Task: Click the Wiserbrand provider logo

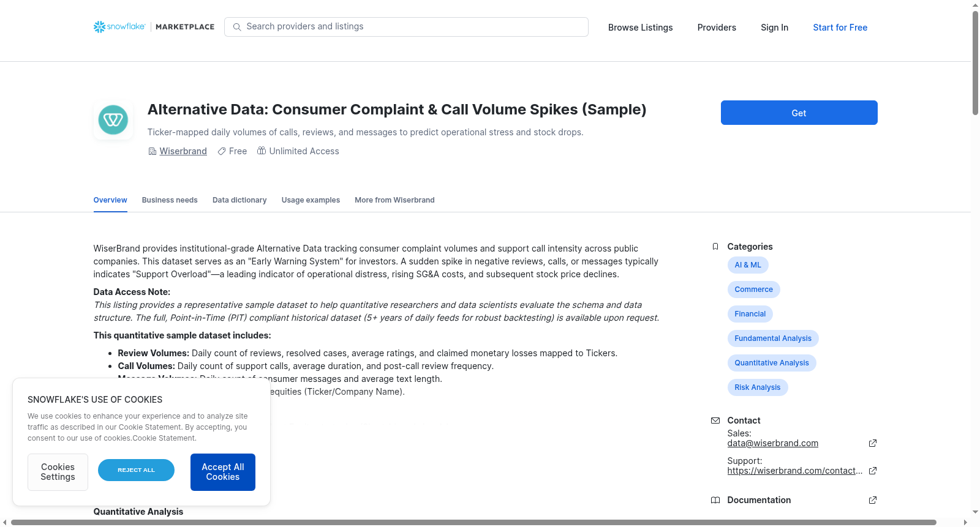Action: [113, 120]
